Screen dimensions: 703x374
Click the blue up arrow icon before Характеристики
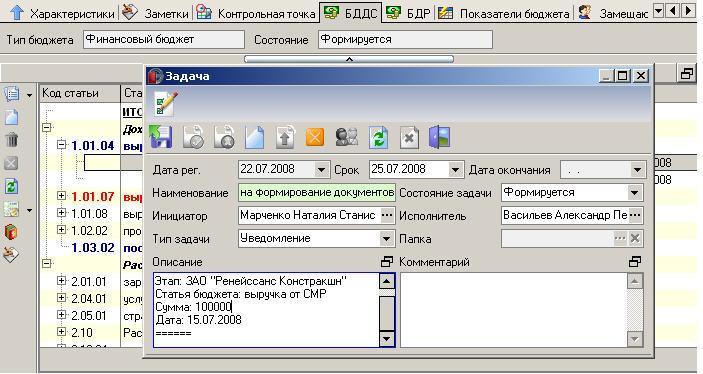pos(17,12)
